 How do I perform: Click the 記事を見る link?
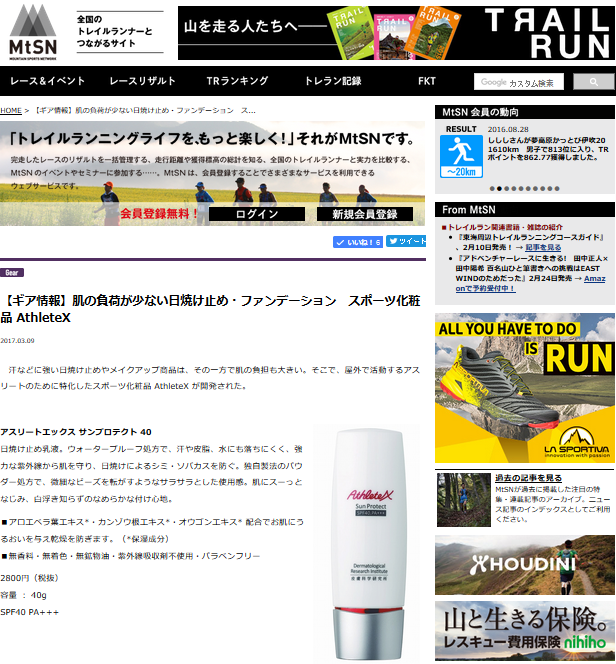pos(543,247)
